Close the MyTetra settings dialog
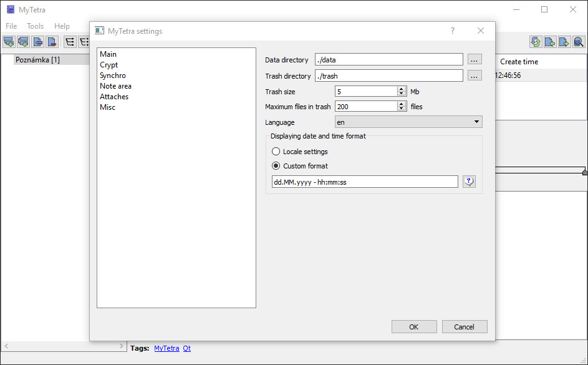 point(481,31)
